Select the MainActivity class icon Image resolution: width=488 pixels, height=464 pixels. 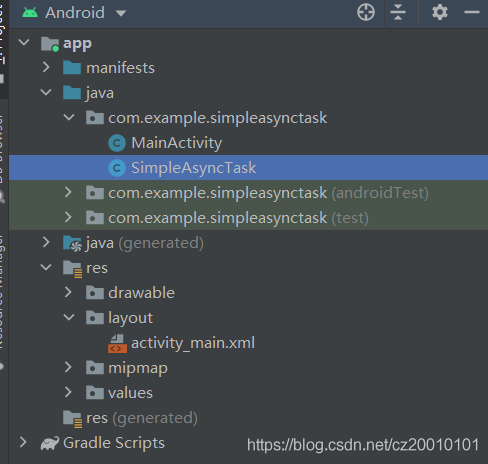click(x=117, y=143)
